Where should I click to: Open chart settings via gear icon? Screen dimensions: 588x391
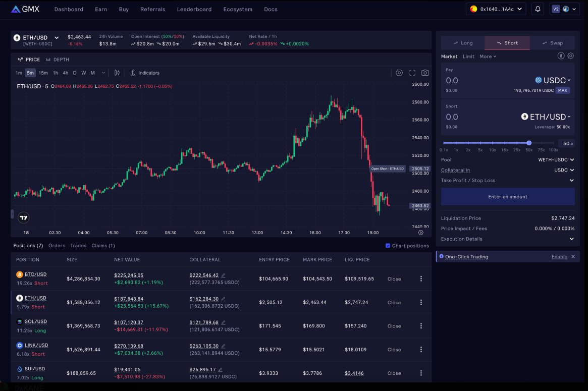399,73
